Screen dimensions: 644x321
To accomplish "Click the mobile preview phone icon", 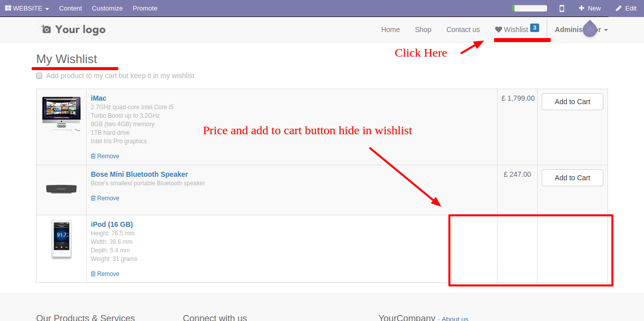I will point(562,8).
